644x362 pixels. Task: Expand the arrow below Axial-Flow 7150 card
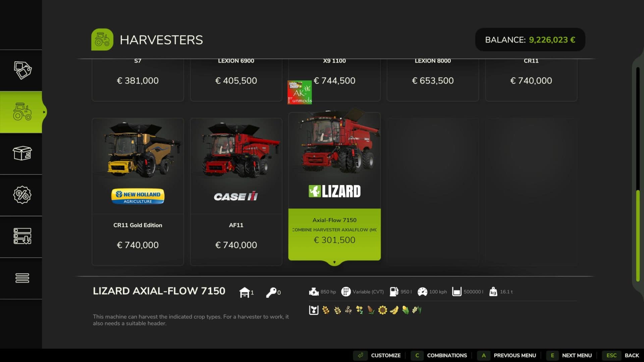334,262
